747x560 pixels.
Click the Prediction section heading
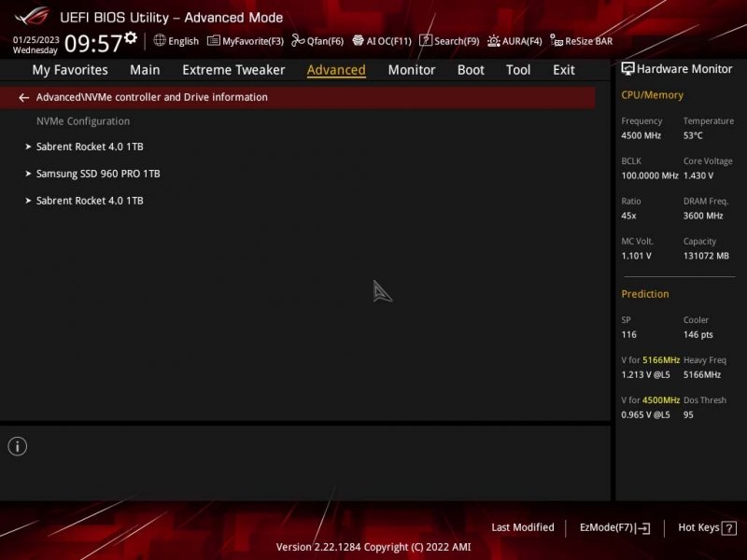[x=644, y=294]
